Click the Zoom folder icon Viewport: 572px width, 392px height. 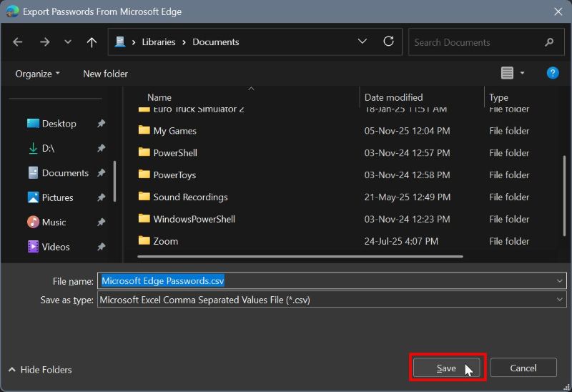click(x=144, y=240)
